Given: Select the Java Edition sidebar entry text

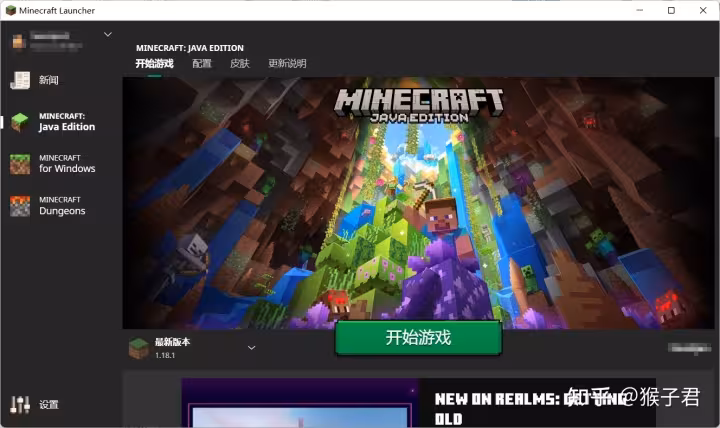Looking at the screenshot, I should [67, 122].
